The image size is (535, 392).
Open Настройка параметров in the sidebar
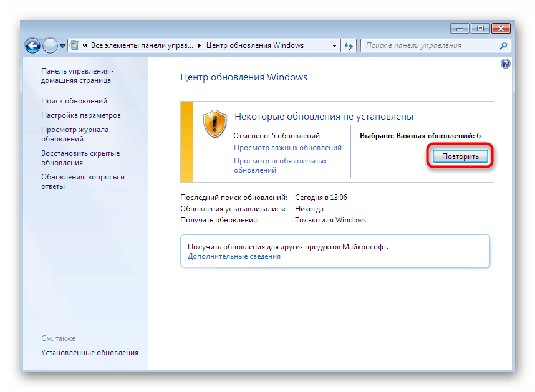81,115
